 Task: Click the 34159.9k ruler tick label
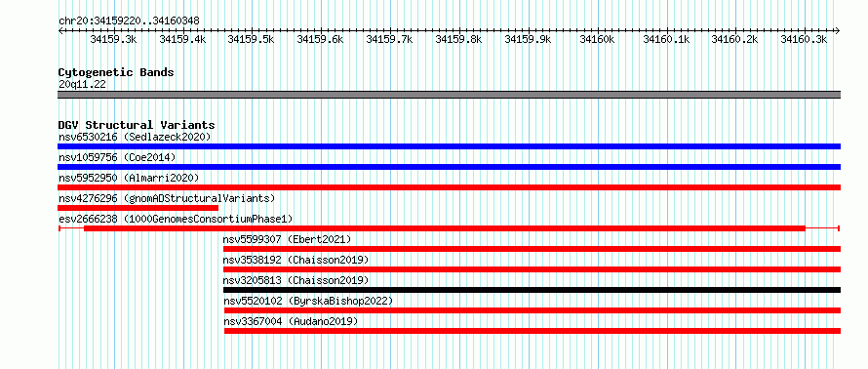(528, 39)
